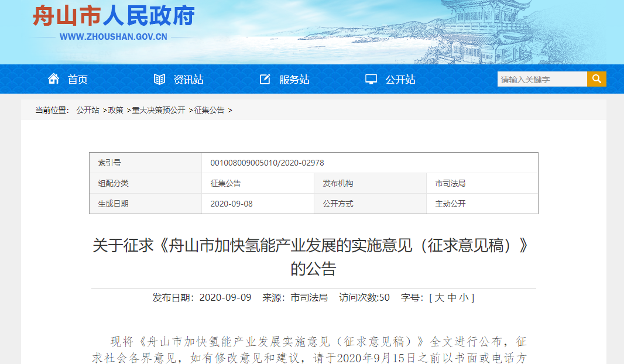Click 政策 in the breadcrumb
The width and height of the screenshot is (624, 364).
116,110
